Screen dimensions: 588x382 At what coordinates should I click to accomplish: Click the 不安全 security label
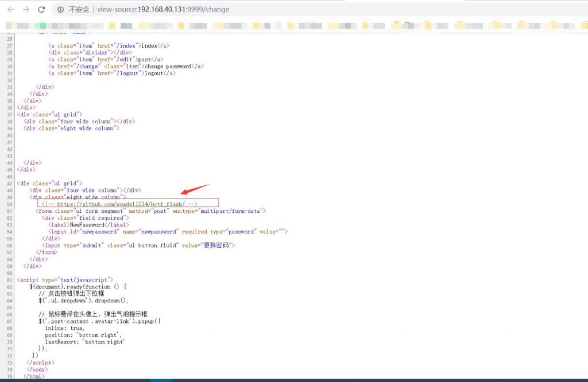(x=79, y=9)
